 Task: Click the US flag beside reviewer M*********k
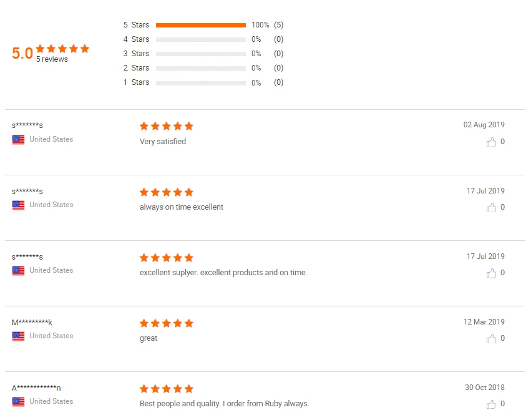tap(19, 336)
